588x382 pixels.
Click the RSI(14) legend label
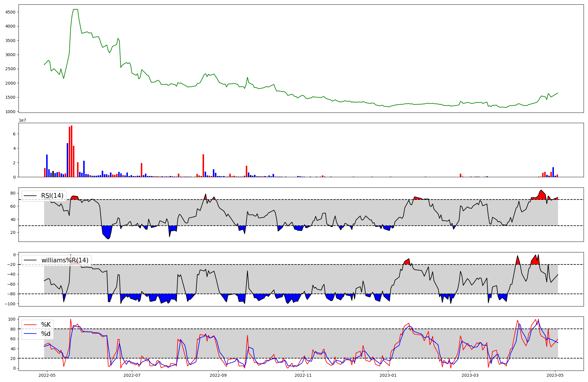click(x=52, y=196)
